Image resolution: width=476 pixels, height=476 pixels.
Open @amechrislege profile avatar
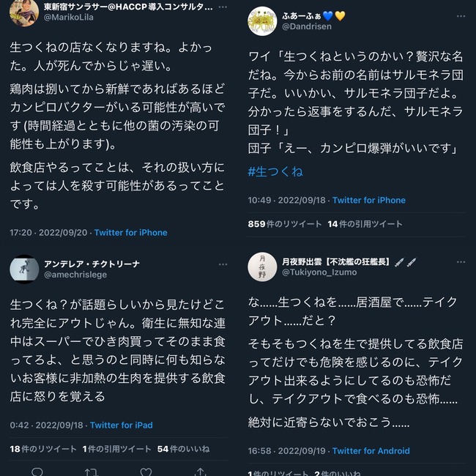[x=24, y=269]
